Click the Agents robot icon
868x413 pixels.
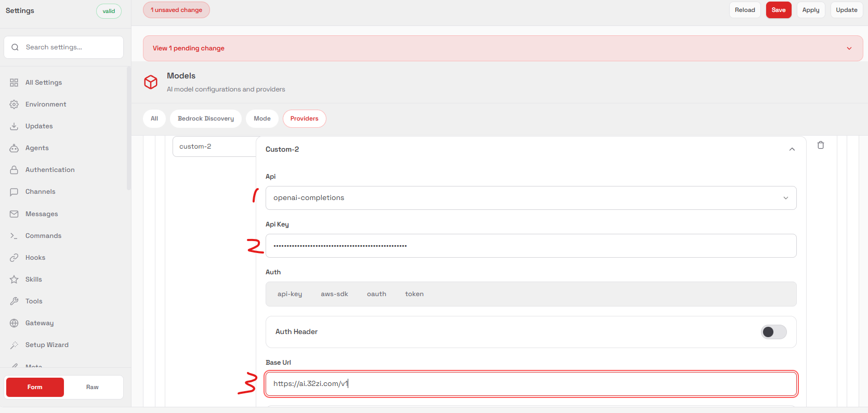tap(14, 148)
